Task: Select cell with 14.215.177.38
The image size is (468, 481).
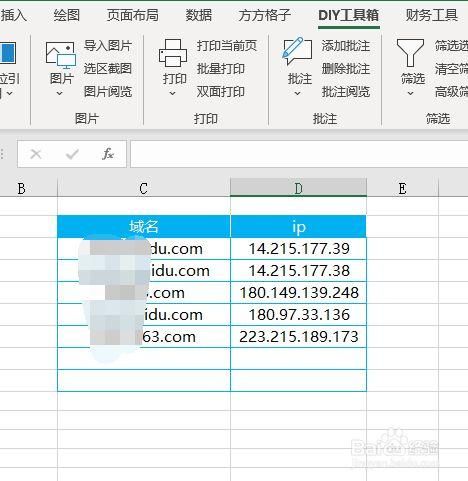Action: point(298,271)
